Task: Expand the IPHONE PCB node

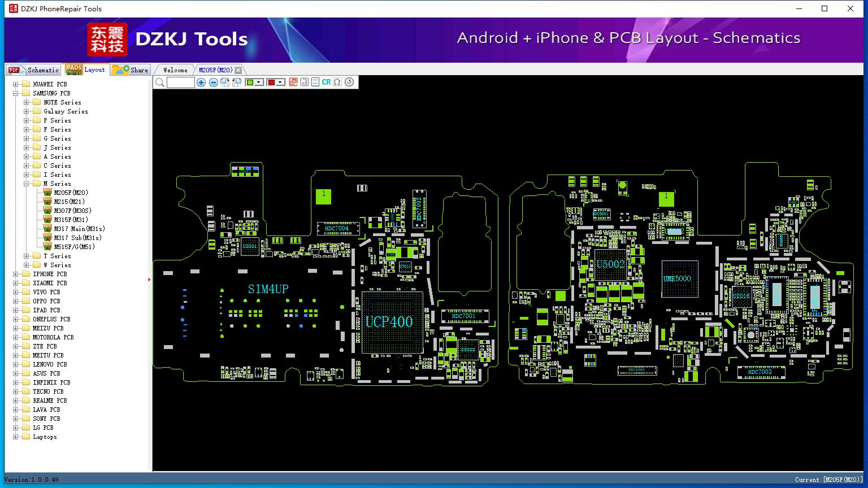Action: (x=16, y=274)
